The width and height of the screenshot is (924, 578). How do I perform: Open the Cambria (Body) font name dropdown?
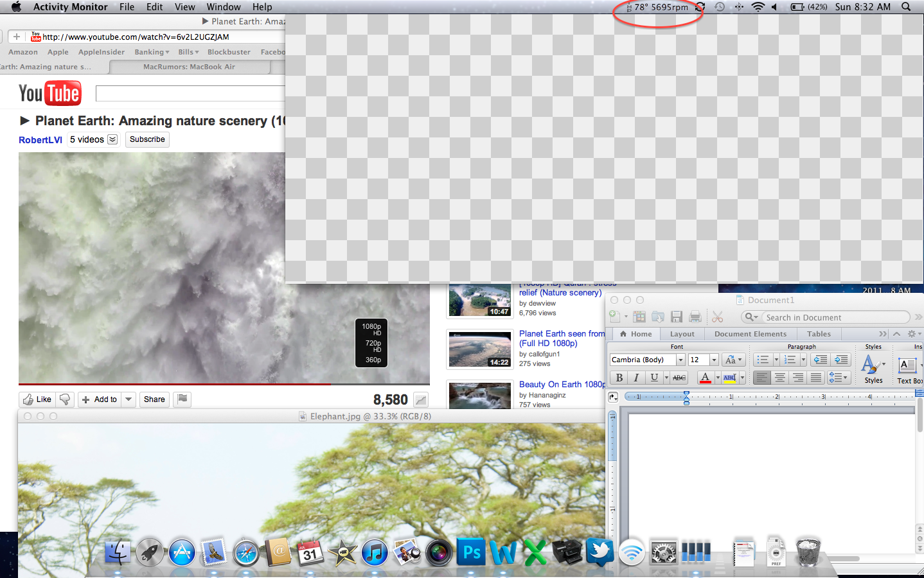[x=680, y=360]
